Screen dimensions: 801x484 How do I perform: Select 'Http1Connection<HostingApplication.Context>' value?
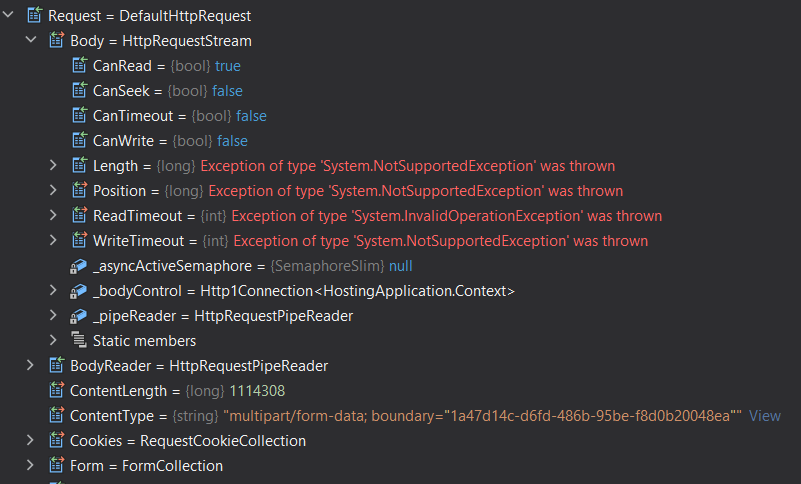tap(358, 291)
